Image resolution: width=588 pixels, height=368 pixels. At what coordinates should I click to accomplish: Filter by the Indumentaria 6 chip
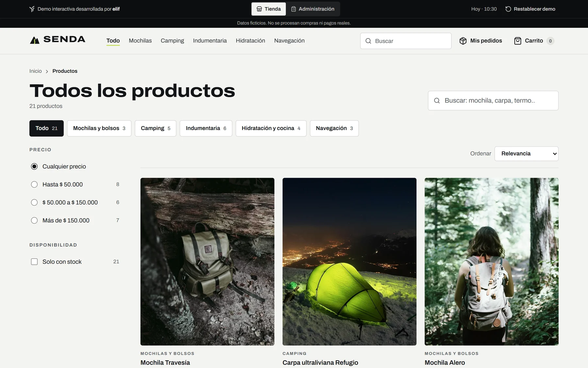206,128
